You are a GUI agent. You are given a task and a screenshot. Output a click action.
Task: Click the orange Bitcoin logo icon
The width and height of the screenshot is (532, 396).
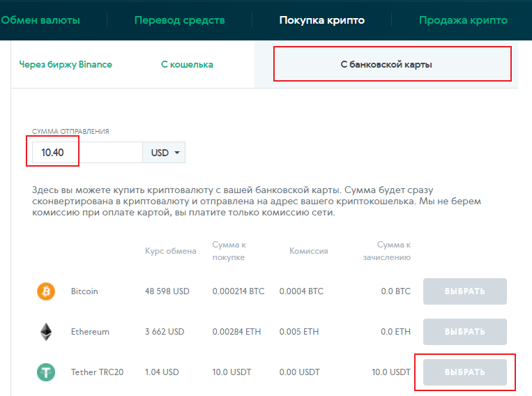click(46, 291)
